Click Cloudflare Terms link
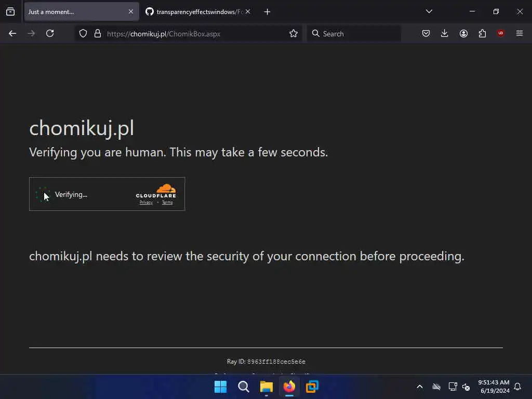Viewport: 532px width, 399px height. (167, 203)
